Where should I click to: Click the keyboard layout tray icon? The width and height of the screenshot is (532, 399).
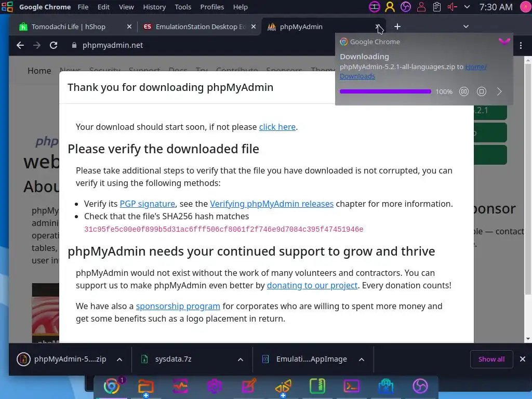point(374,7)
